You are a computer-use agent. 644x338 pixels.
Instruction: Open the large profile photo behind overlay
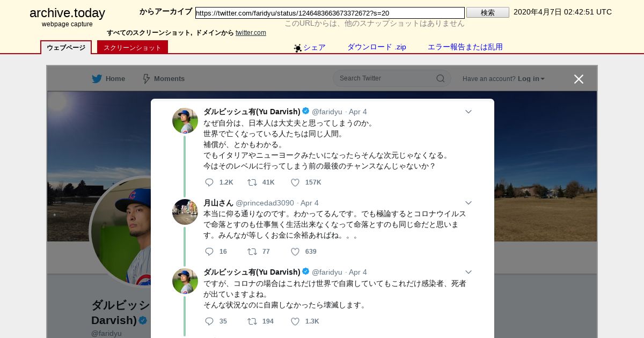[121, 232]
